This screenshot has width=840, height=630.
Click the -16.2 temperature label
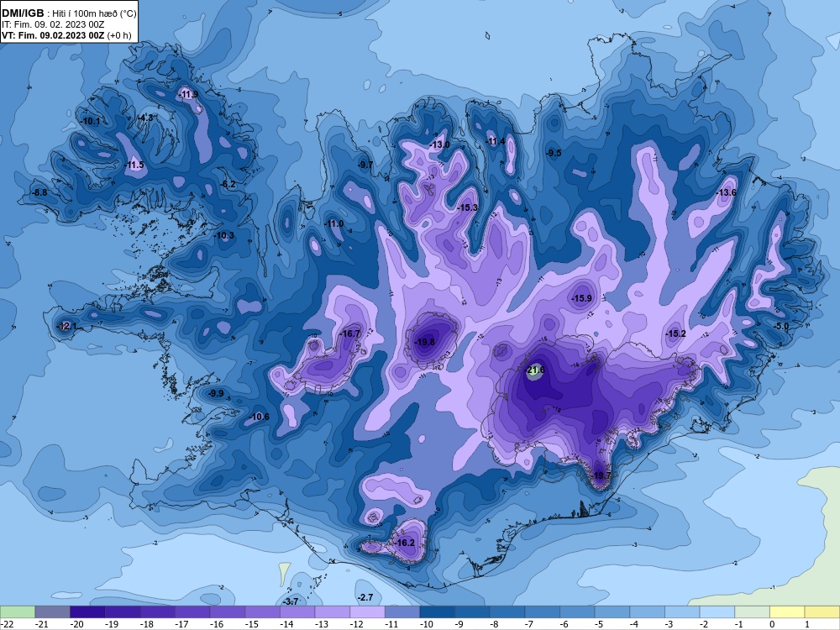405,543
